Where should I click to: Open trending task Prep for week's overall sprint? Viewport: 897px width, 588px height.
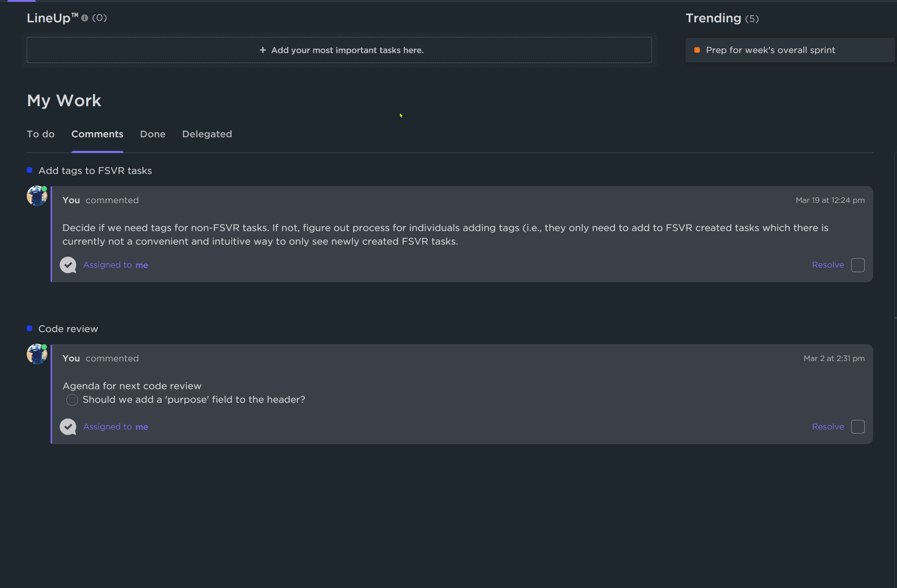(x=770, y=50)
